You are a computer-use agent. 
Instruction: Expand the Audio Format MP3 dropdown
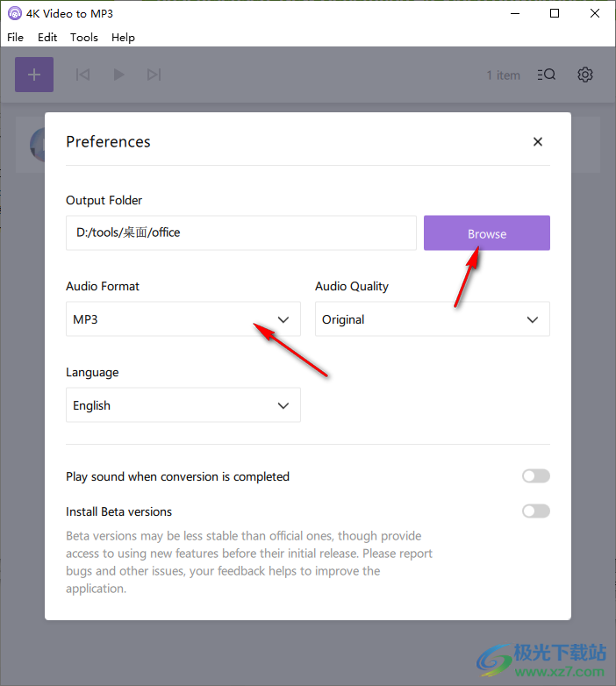pyautogui.click(x=183, y=319)
